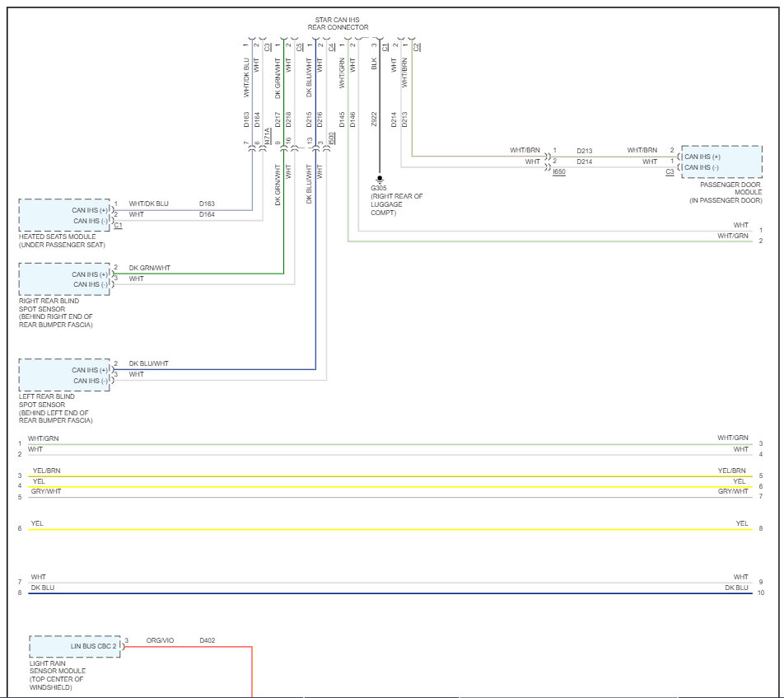The image size is (784, 698).
Task: Click the D217 circuit label
Action: click(278, 119)
